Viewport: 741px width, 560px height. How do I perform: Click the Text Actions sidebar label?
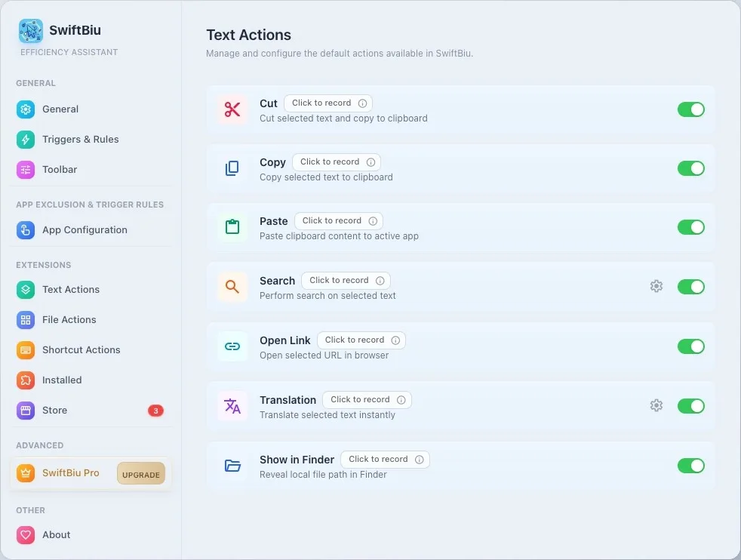(71, 290)
